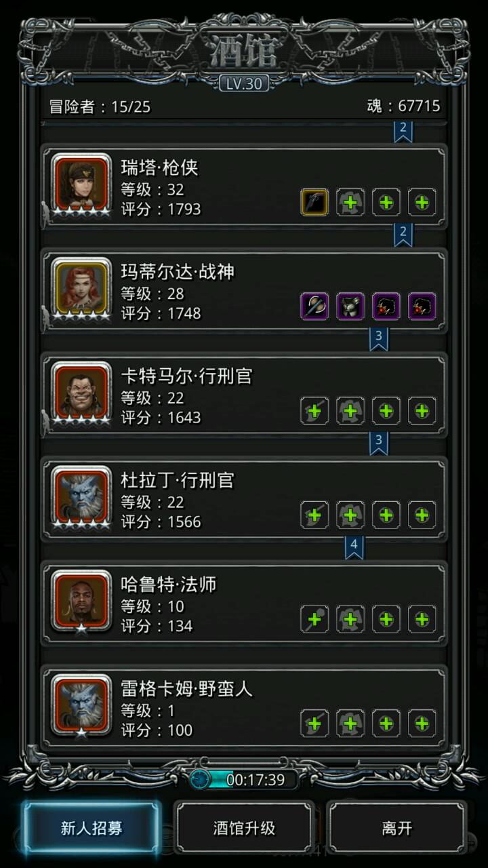Tap the 离开 button
This screenshot has width=488, height=868.
click(397, 829)
